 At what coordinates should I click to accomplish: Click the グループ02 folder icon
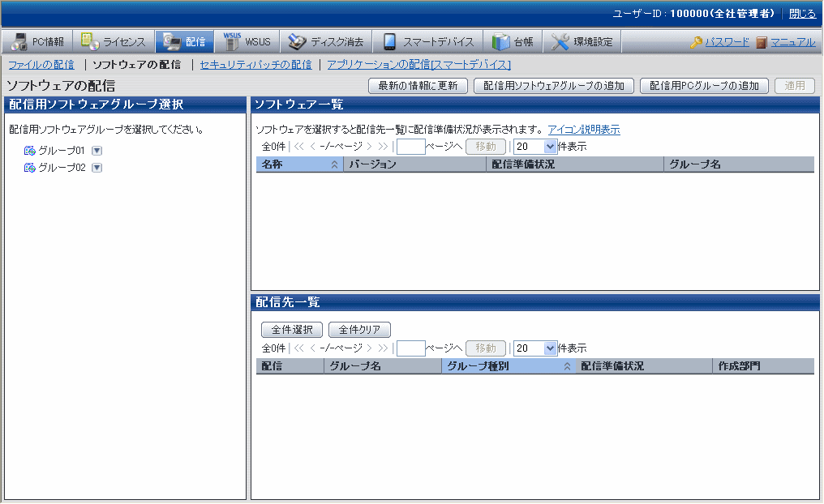click(x=30, y=168)
